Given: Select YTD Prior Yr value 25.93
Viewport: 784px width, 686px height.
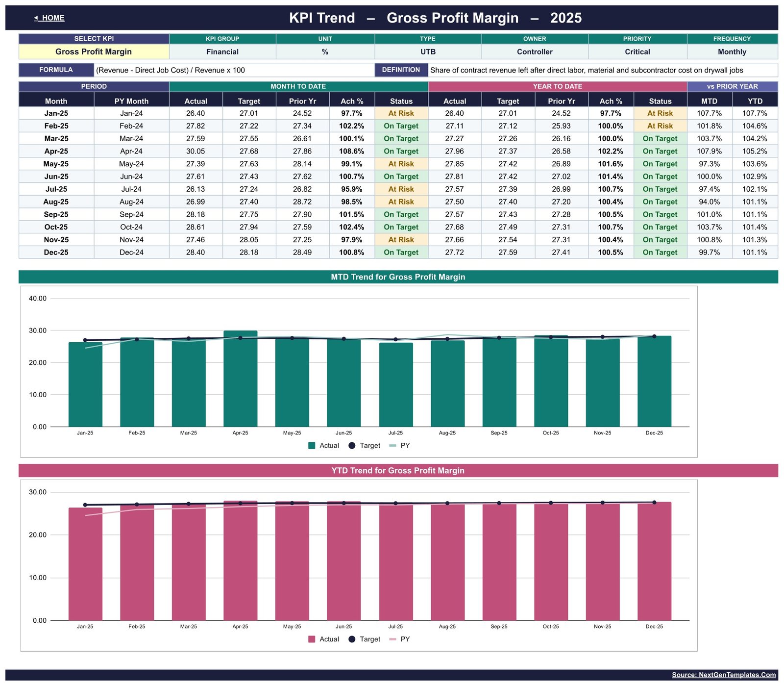Looking at the screenshot, I should pos(561,126).
